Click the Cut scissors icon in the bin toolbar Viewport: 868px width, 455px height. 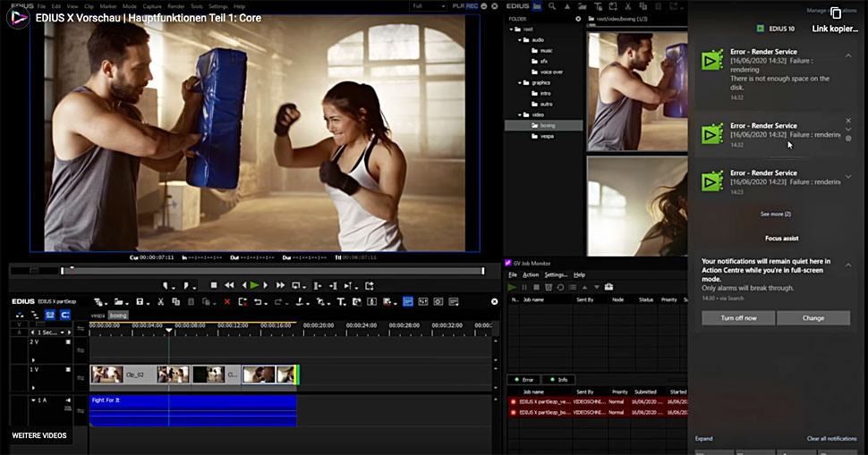coord(628,6)
